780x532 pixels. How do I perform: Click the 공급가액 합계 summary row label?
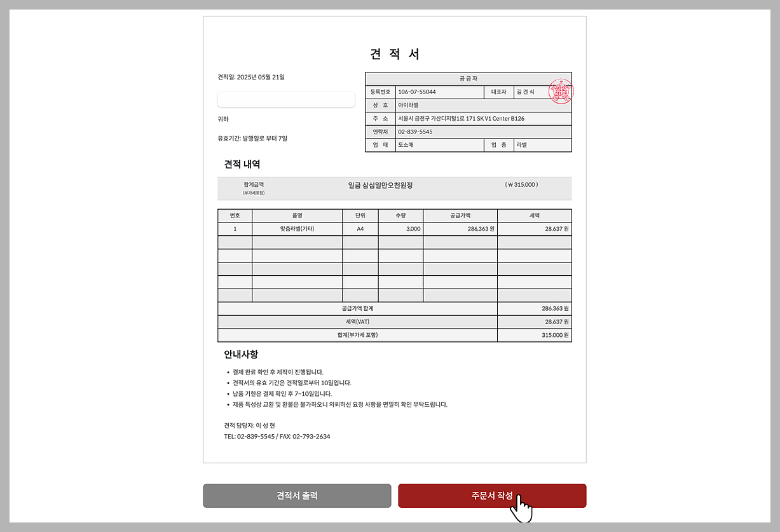(357, 308)
